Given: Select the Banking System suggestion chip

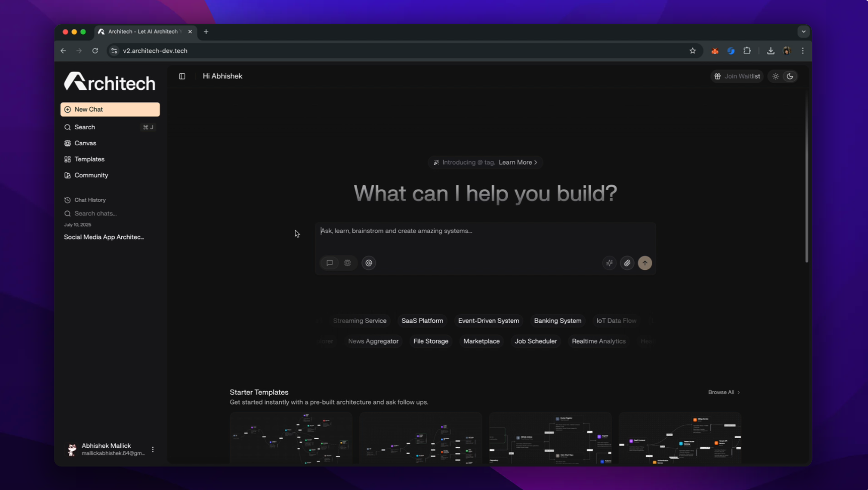Looking at the screenshot, I should tap(557, 321).
